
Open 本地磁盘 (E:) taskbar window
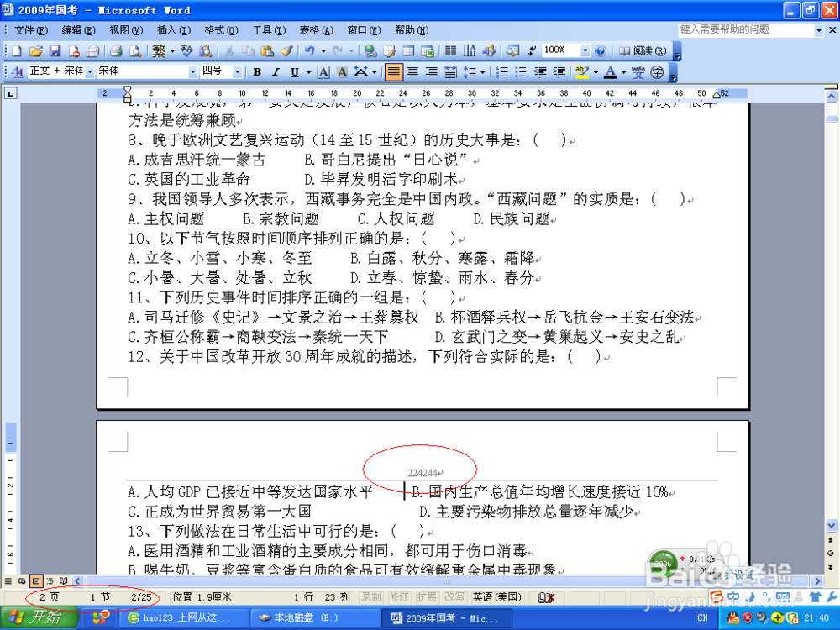tap(315, 617)
